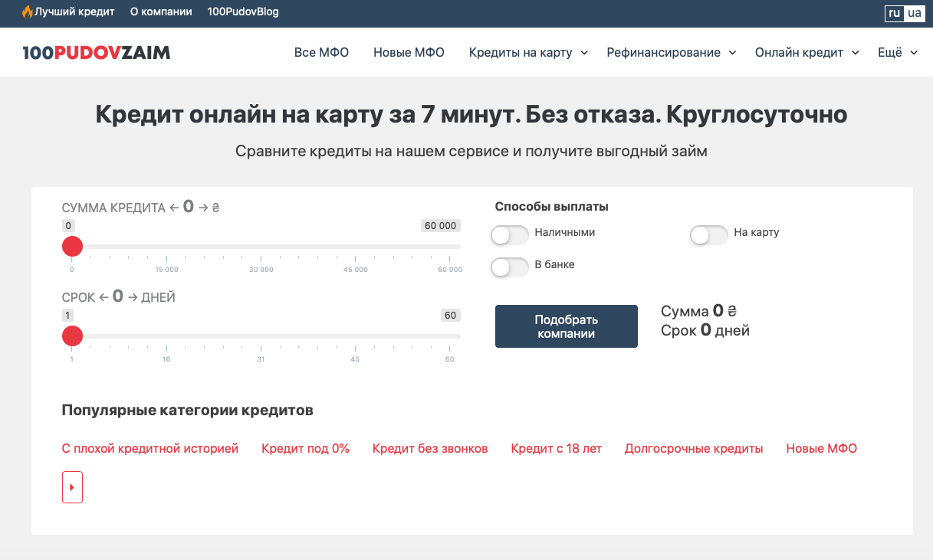
Task: Open Кредит под 0% category
Action: 305,449
